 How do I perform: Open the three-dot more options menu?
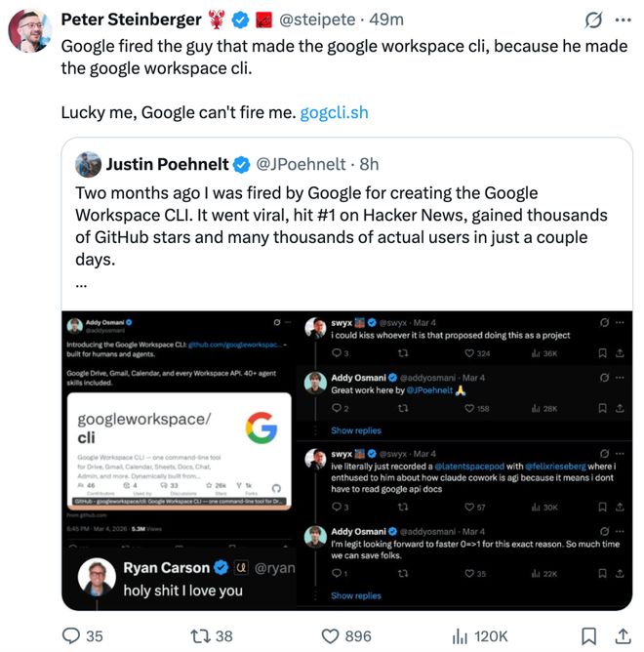623,20
